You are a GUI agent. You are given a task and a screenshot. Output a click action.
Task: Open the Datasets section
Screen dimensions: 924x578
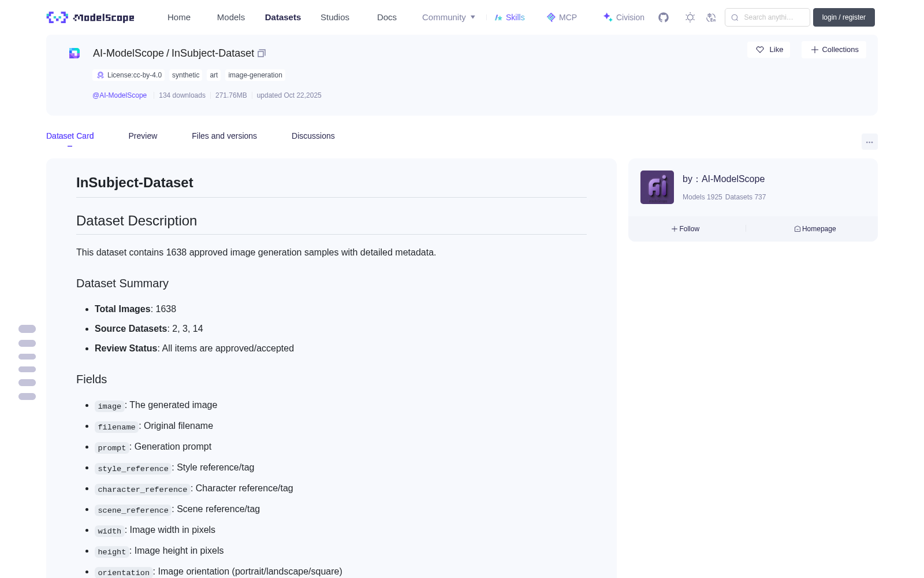click(x=283, y=17)
